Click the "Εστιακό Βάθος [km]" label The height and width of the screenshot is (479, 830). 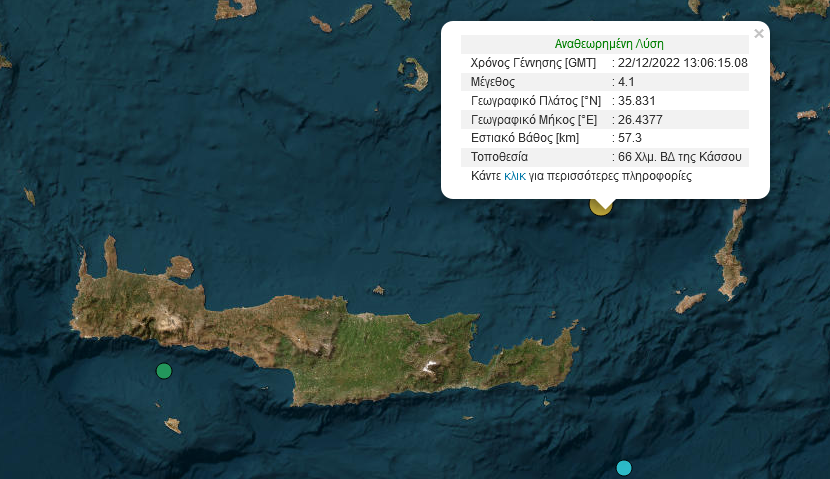coord(524,138)
